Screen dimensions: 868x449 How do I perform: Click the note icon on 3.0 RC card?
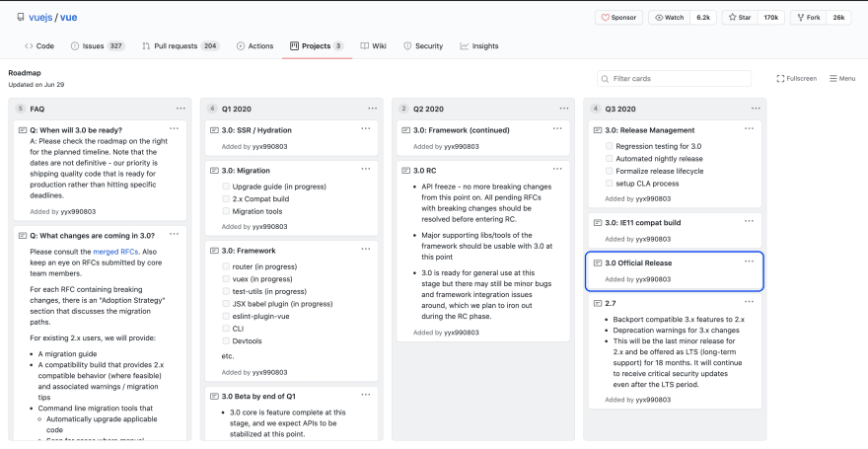coord(405,171)
